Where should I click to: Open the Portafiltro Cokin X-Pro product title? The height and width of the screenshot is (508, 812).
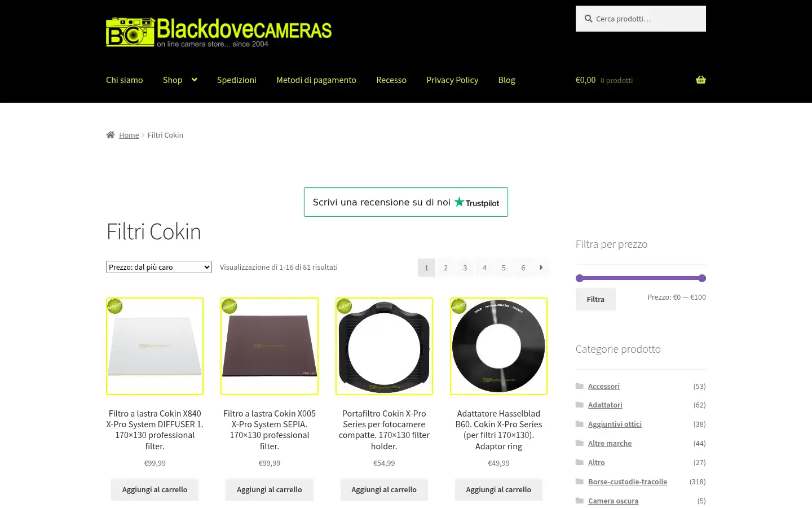[384, 430]
